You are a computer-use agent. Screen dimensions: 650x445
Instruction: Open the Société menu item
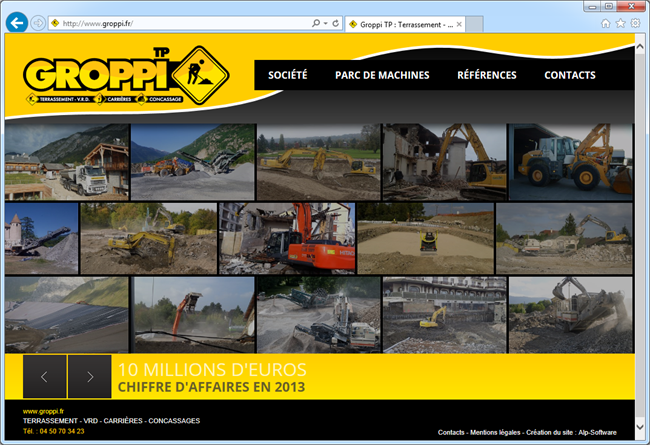tap(288, 75)
